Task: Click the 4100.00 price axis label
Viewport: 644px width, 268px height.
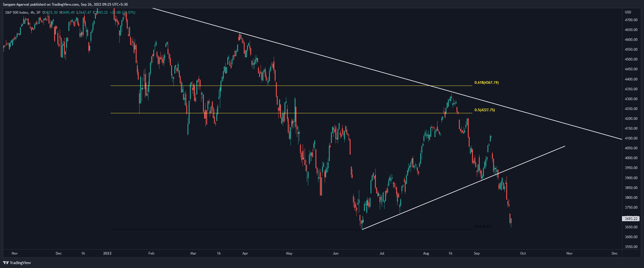Action: click(631, 138)
